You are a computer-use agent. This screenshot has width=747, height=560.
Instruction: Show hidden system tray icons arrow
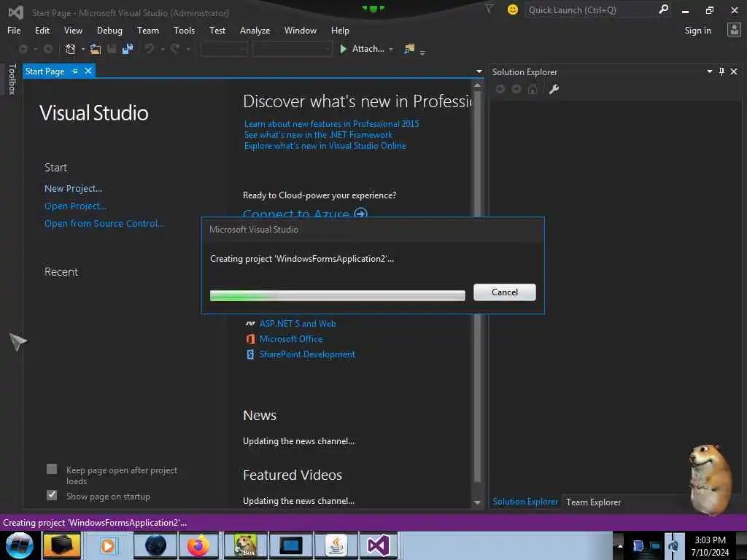click(620, 545)
